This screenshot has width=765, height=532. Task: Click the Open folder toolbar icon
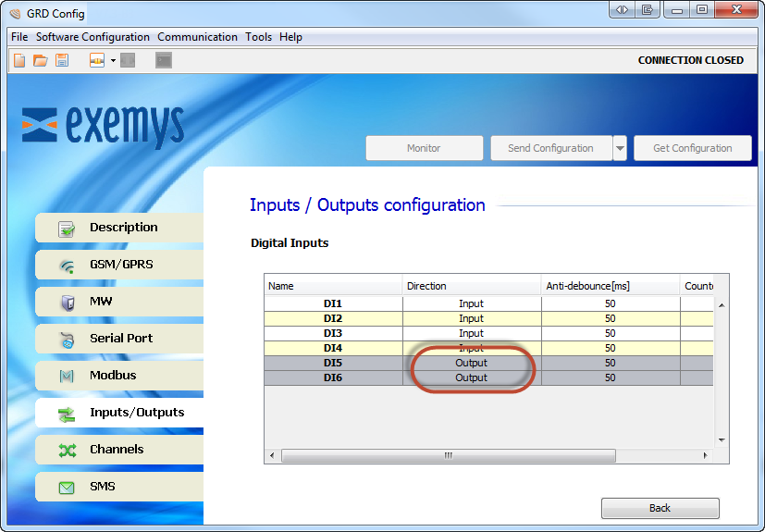point(40,60)
